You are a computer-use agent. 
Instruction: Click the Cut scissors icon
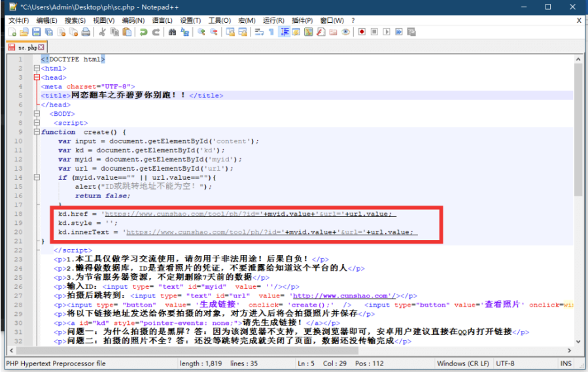pyautogui.click(x=102, y=32)
